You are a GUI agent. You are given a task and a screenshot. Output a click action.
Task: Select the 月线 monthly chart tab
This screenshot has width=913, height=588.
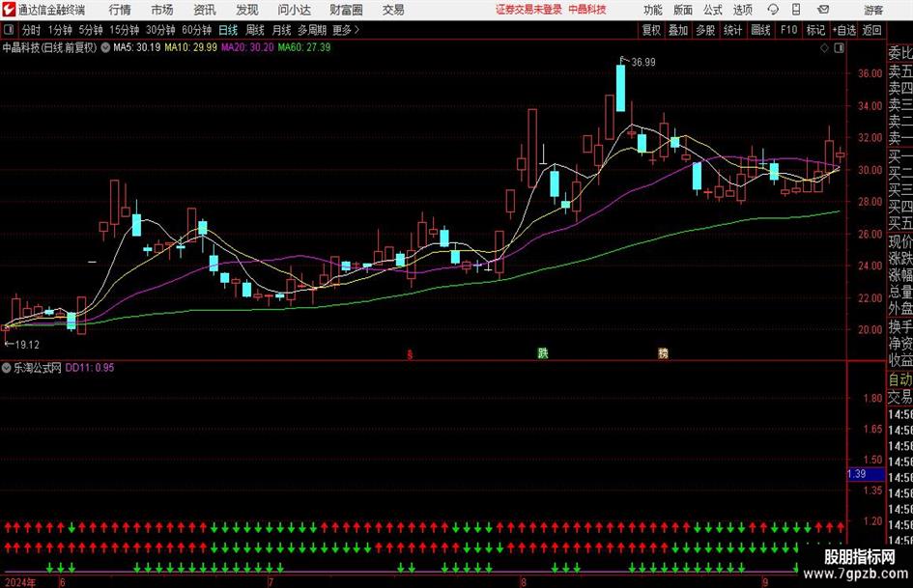click(x=282, y=30)
